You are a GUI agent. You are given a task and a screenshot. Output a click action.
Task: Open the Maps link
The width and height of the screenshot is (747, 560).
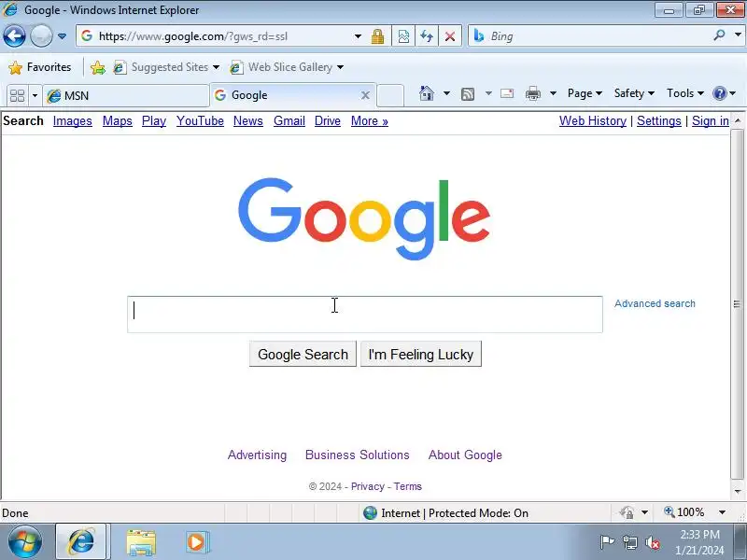(x=118, y=121)
